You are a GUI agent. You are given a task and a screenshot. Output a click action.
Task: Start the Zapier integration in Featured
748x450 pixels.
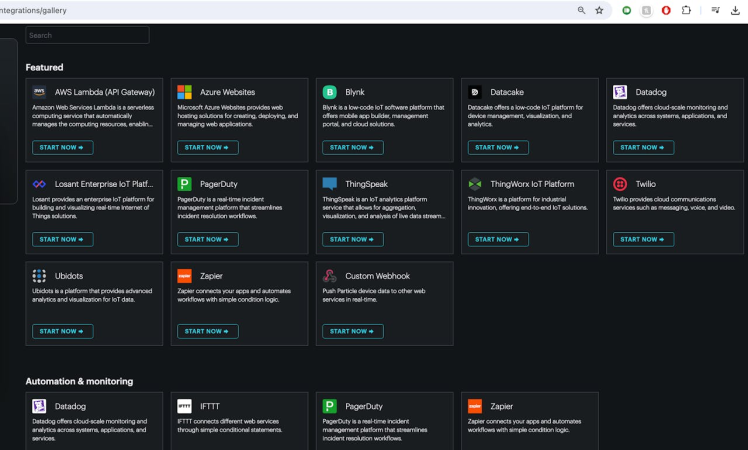click(207, 331)
